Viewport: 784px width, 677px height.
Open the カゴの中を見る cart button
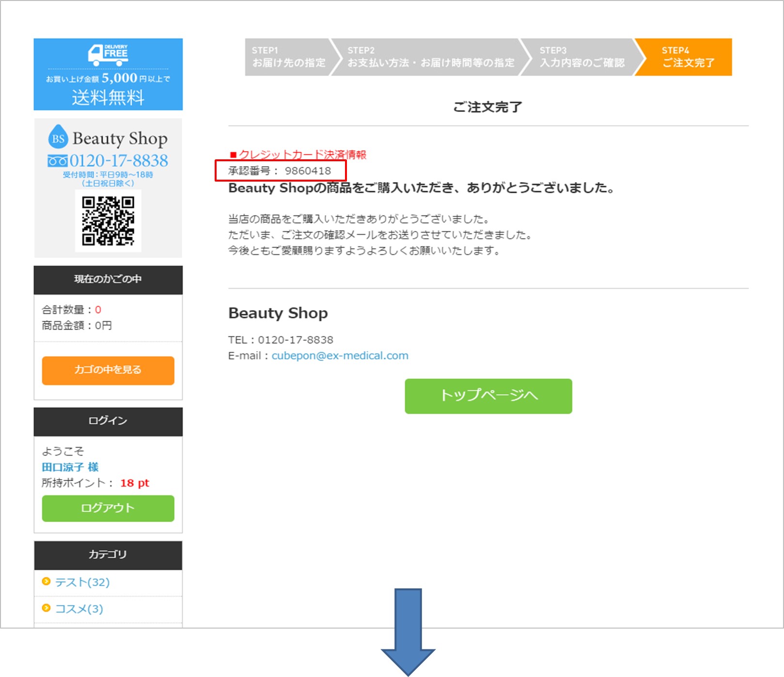click(108, 370)
